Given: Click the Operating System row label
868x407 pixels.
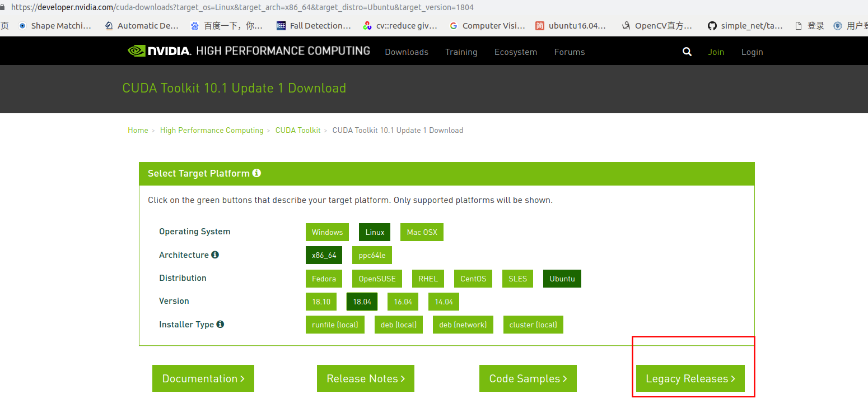Looking at the screenshot, I should 194,232.
